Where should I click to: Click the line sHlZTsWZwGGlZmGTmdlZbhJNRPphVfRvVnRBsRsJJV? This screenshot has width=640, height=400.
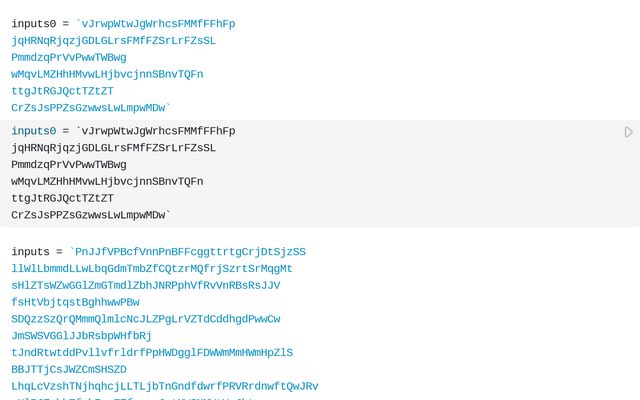click(145, 285)
